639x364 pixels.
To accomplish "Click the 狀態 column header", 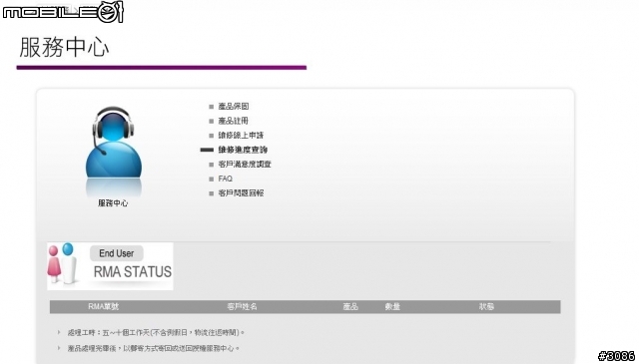I will (x=486, y=306).
